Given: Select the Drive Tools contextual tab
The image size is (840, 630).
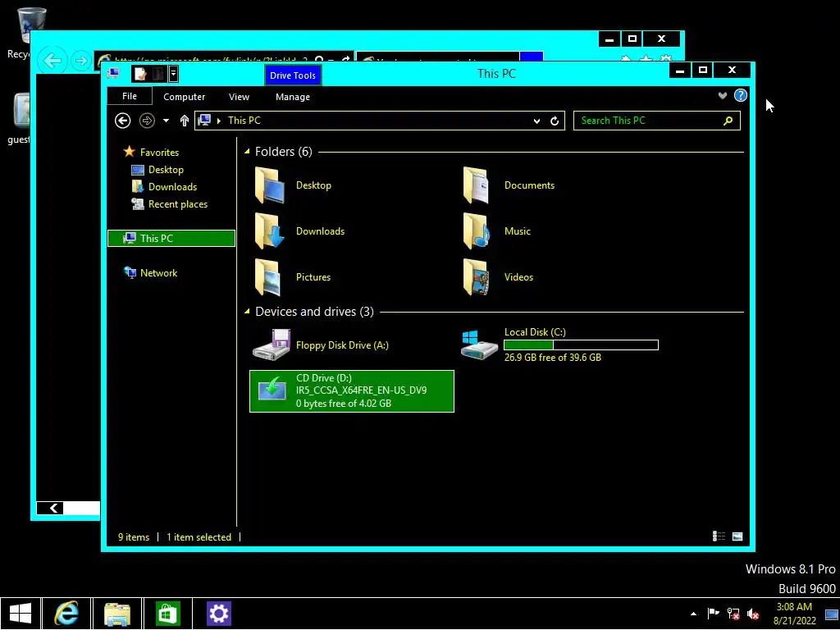Looking at the screenshot, I should [x=293, y=75].
